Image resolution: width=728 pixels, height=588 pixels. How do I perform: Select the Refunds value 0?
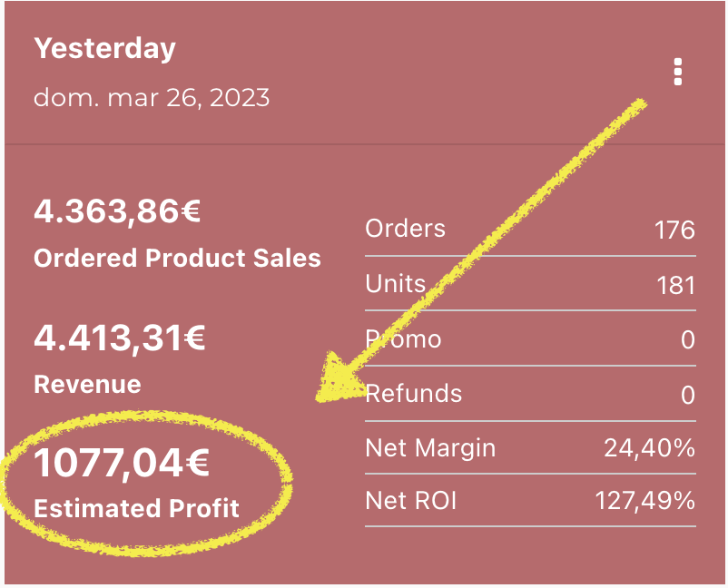tap(688, 395)
